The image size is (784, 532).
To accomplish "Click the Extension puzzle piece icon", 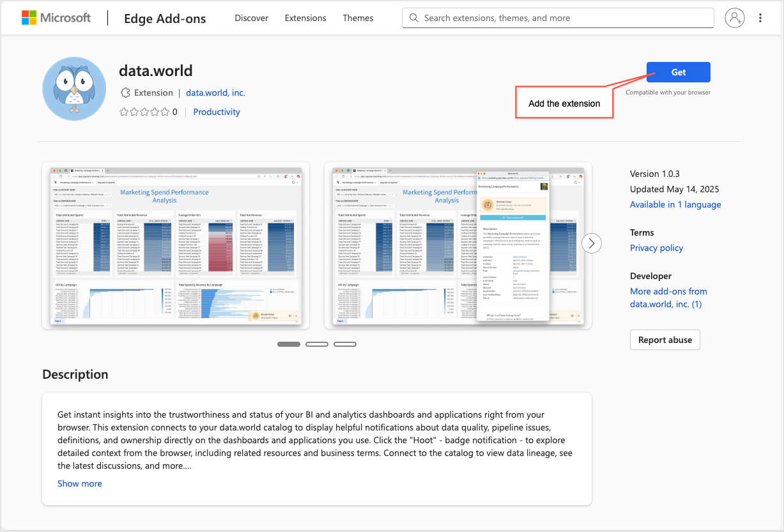I will 125,93.
